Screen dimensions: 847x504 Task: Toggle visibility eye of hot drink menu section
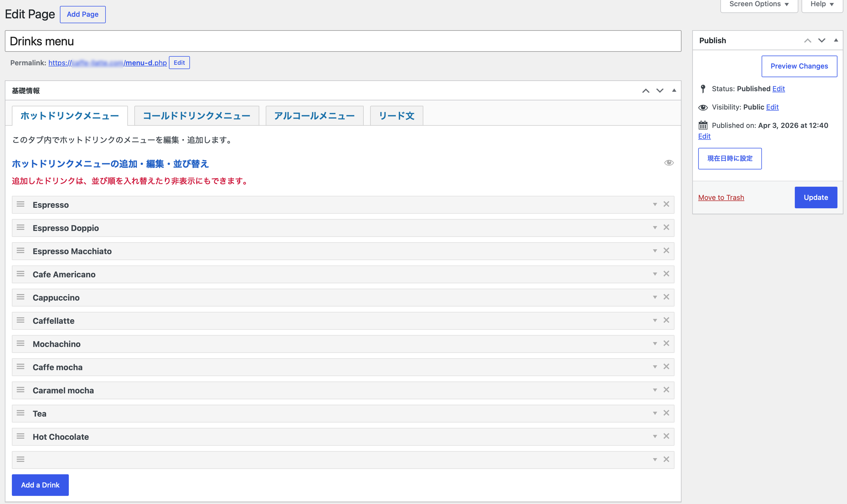click(x=669, y=163)
